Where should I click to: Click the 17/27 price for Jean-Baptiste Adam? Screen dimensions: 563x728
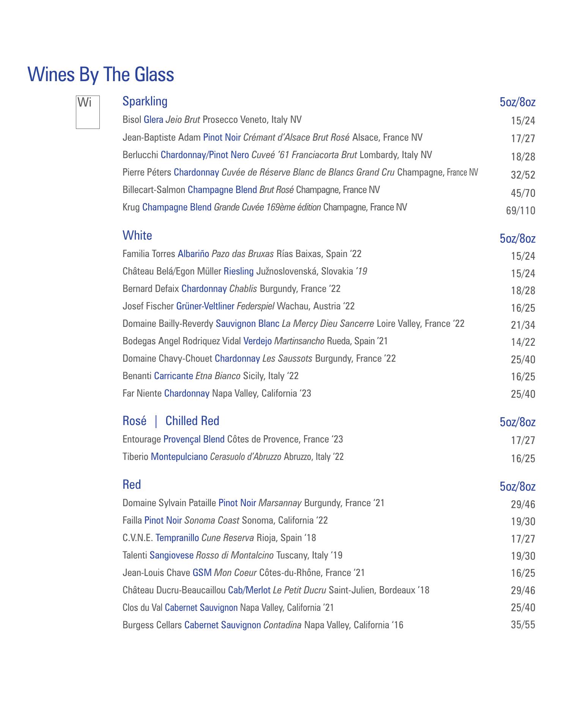[523, 138]
